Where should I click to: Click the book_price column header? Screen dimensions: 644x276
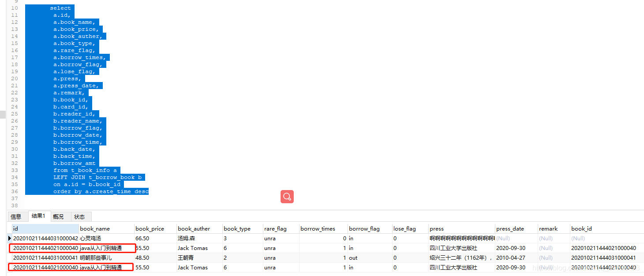[x=156, y=229]
